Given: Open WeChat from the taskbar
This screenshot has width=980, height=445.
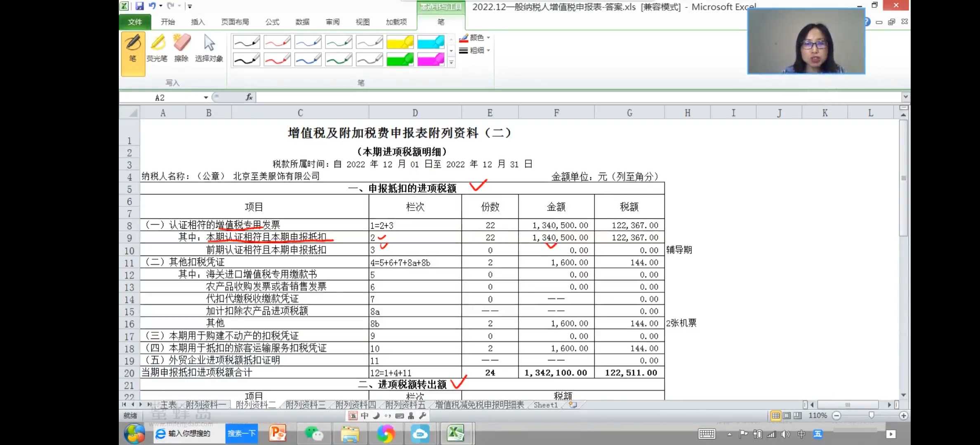Looking at the screenshot, I should coord(314,434).
